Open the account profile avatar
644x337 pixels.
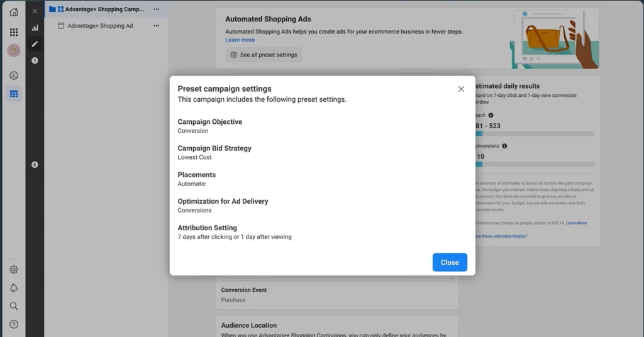point(14,50)
